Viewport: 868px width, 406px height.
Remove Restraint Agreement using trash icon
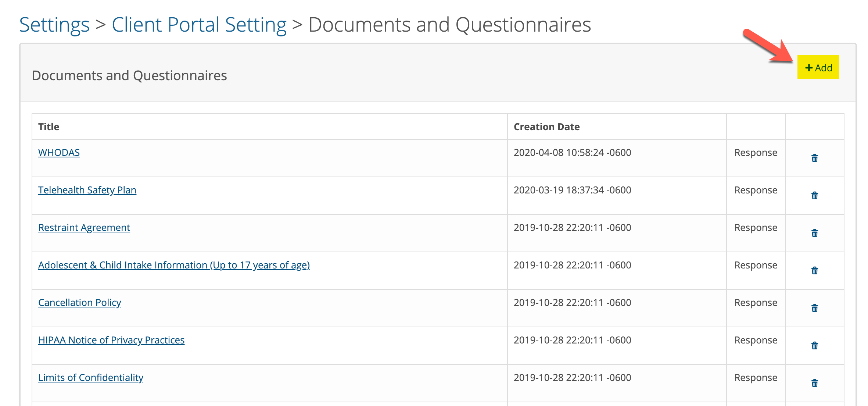(x=814, y=233)
